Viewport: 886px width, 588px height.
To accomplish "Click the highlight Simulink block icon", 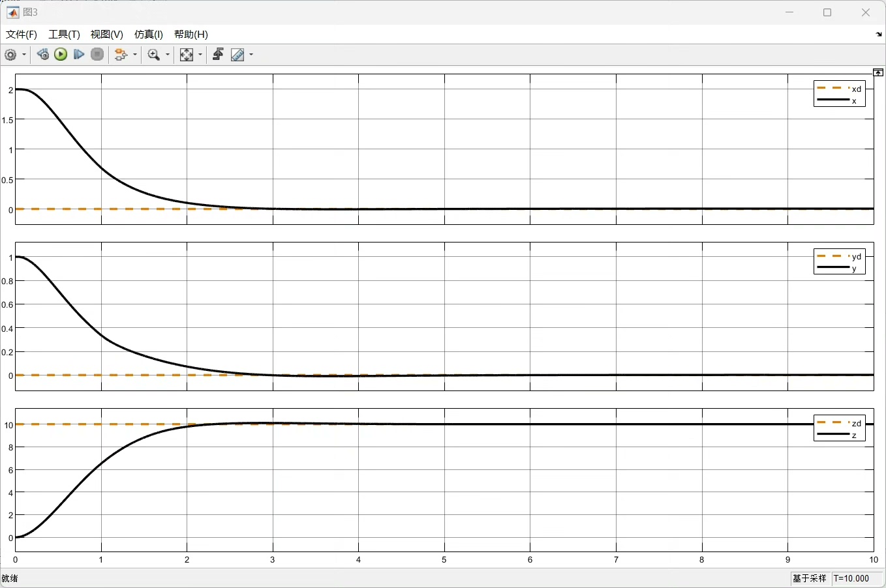I will click(121, 55).
